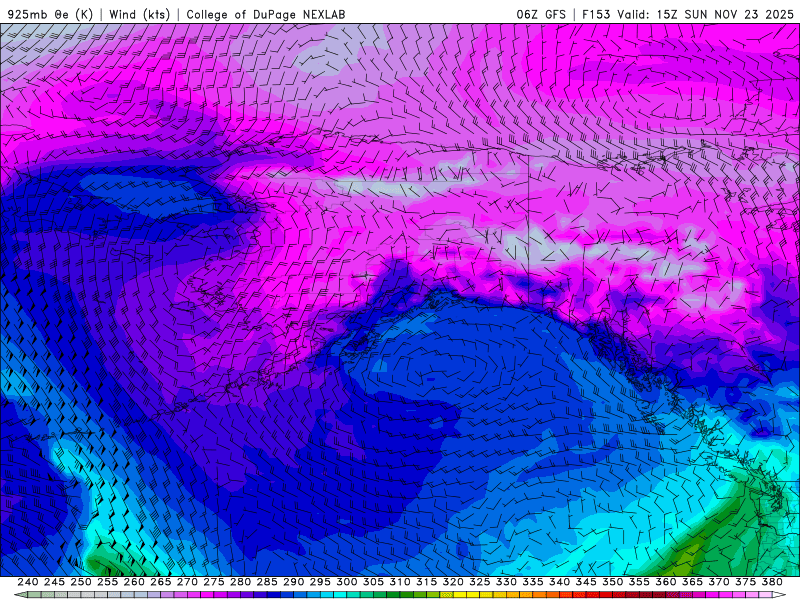Viewport: 800px width, 600px height.
Task: Click the 310 value on the color scale
Action: coord(399,582)
